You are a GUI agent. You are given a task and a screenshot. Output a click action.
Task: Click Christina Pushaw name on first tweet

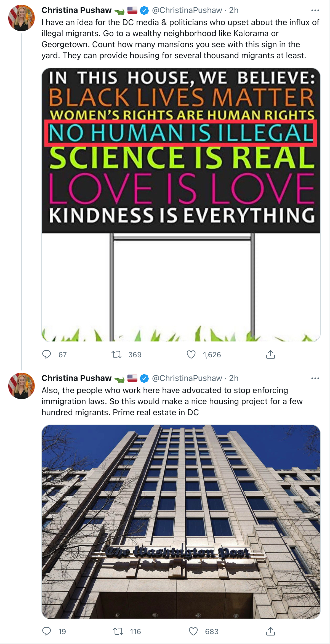tap(76, 10)
